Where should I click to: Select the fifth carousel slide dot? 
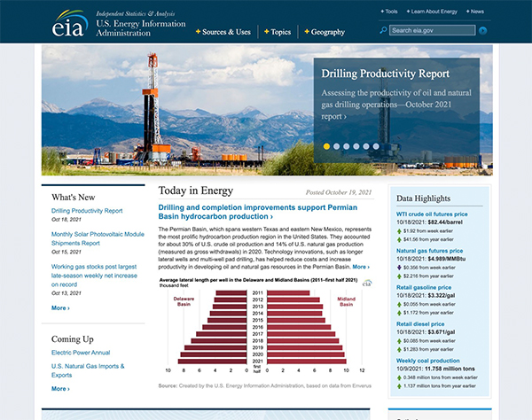(x=365, y=146)
